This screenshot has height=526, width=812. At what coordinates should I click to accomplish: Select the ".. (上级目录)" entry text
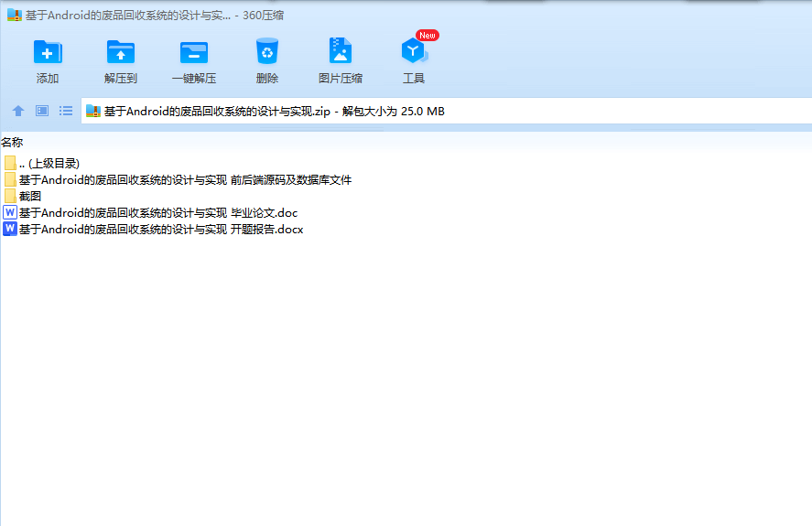49,164
